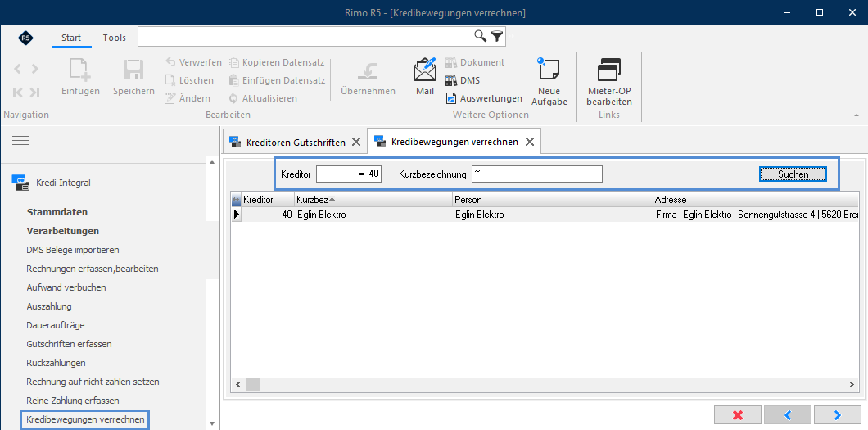Viewport: 868px width, 430px height.
Task: Click Kopieren Datensatz
Action: (x=276, y=62)
